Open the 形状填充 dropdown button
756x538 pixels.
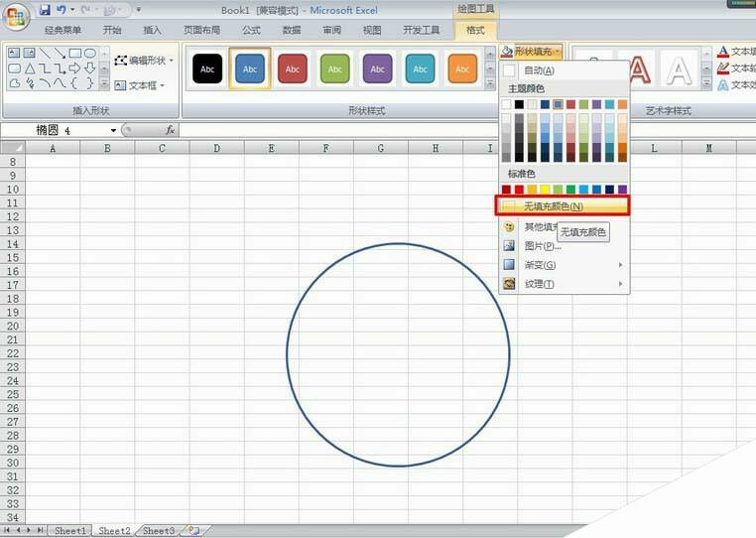pyautogui.click(x=531, y=51)
